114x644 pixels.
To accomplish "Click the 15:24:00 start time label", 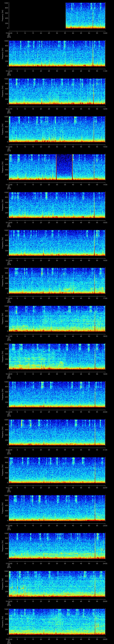I will pos(9,601).
